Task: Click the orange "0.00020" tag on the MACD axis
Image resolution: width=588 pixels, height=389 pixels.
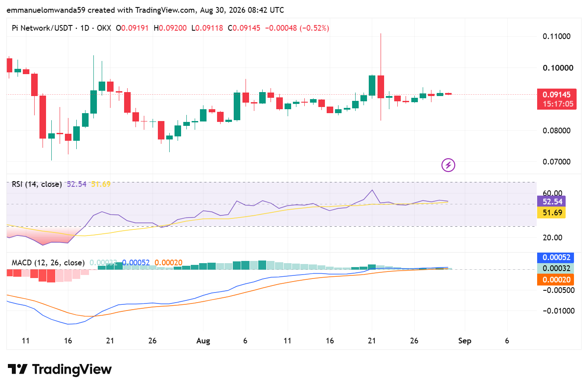Action: tap(556, 280)
